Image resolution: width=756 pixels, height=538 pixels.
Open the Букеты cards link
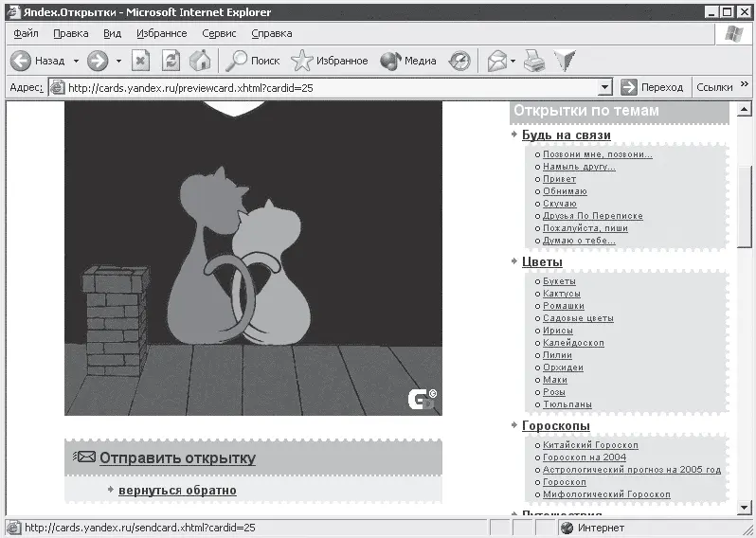coord(559,281)
